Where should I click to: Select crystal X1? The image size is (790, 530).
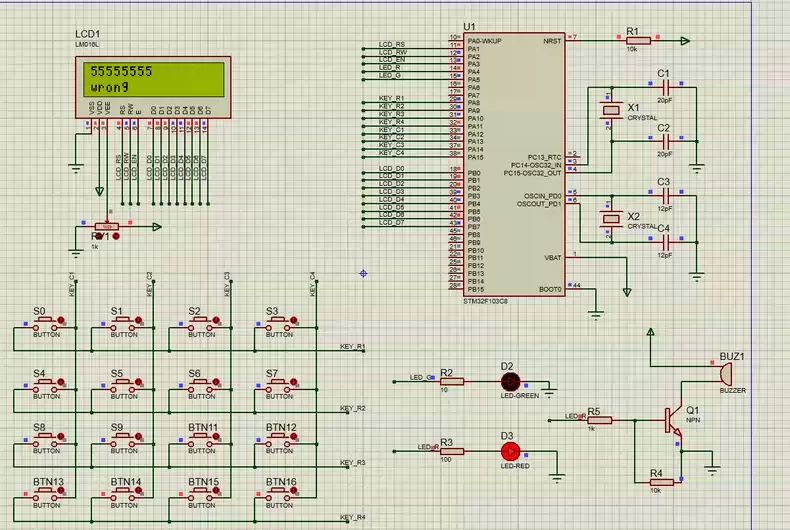point(611,110)
